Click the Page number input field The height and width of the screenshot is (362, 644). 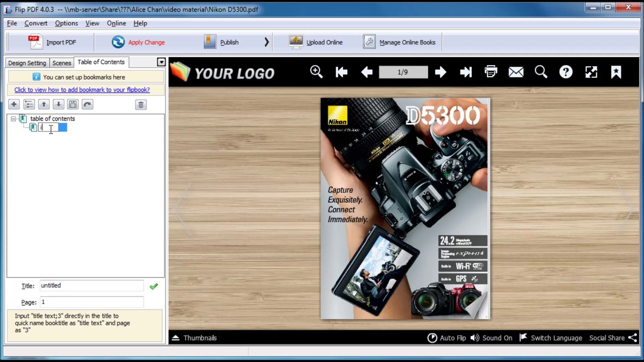tap(92, 302)
